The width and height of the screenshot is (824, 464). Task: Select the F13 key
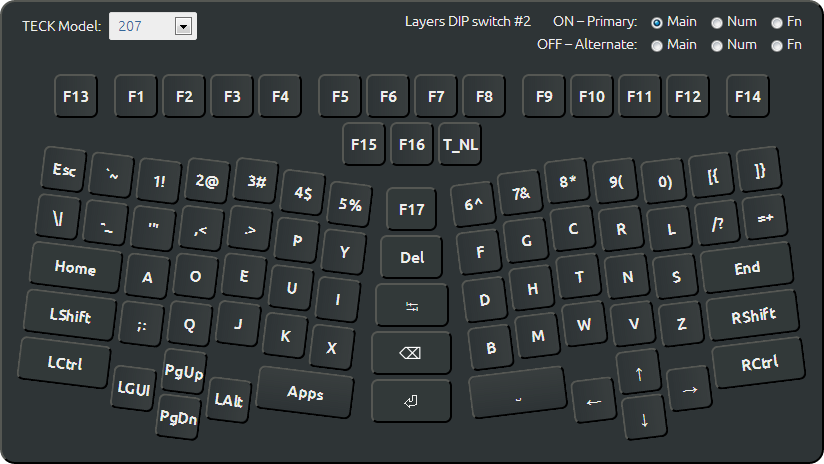76,96
